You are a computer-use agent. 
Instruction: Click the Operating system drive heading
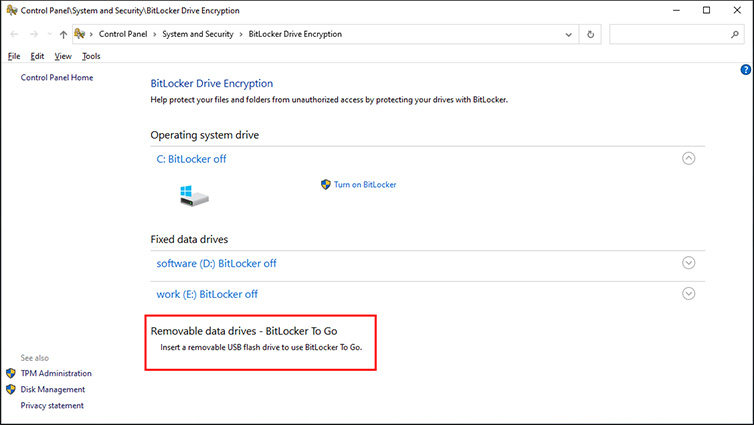204,135
